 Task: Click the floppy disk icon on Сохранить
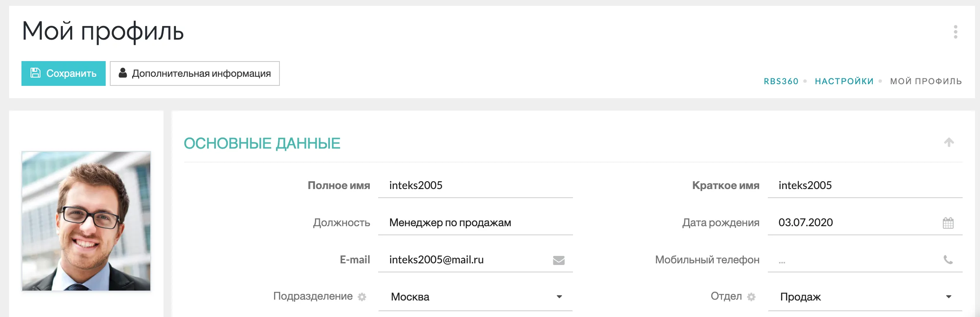[36, 73]
